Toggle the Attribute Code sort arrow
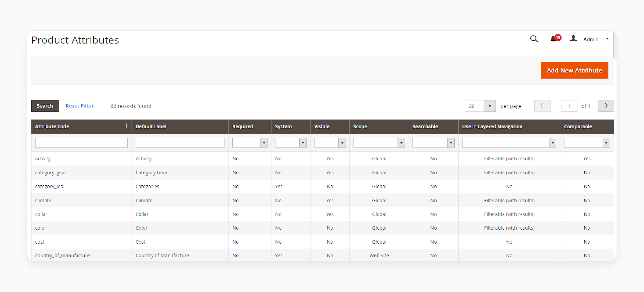Viewport: 644px width, 292px height. pos(127,126)
